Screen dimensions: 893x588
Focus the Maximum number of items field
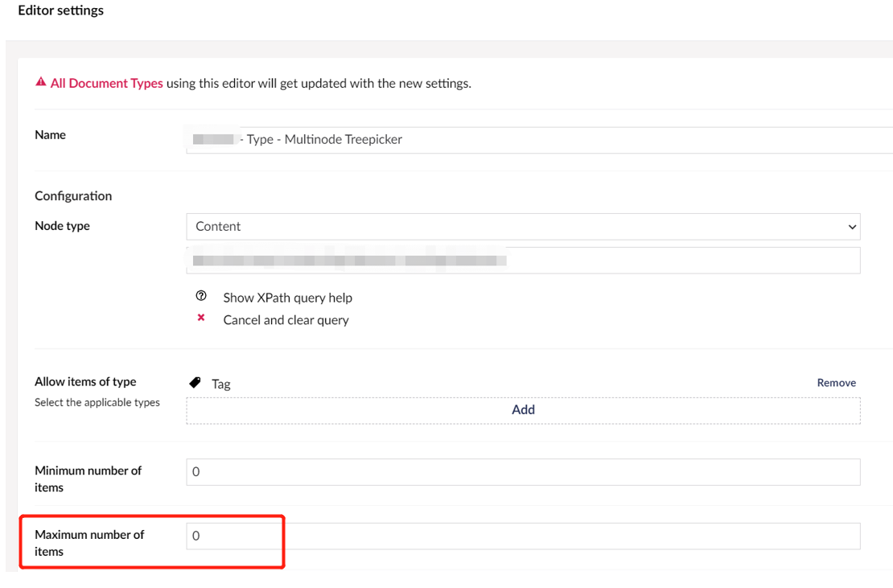[523, 537]
